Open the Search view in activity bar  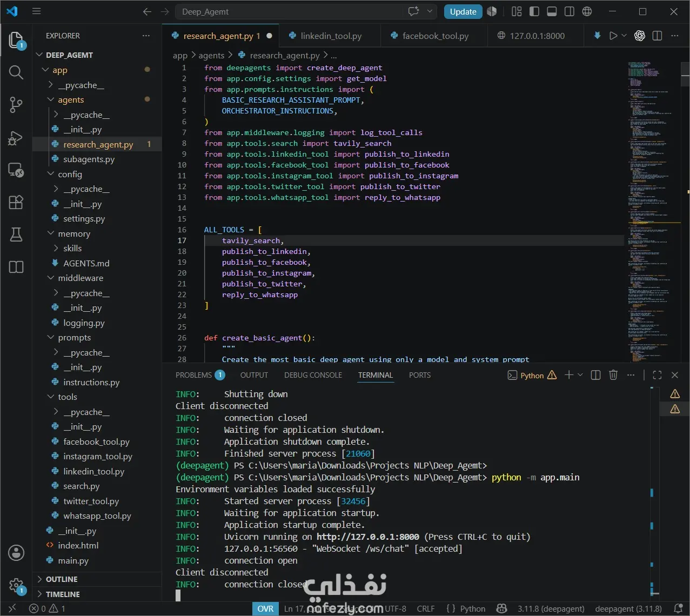coord(16,72)
